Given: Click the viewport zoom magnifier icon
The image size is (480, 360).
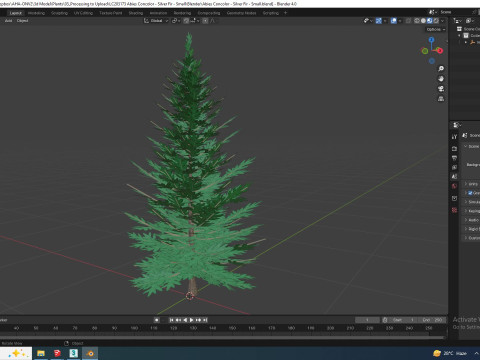Looking at the screenshot, I should [441, 69].
